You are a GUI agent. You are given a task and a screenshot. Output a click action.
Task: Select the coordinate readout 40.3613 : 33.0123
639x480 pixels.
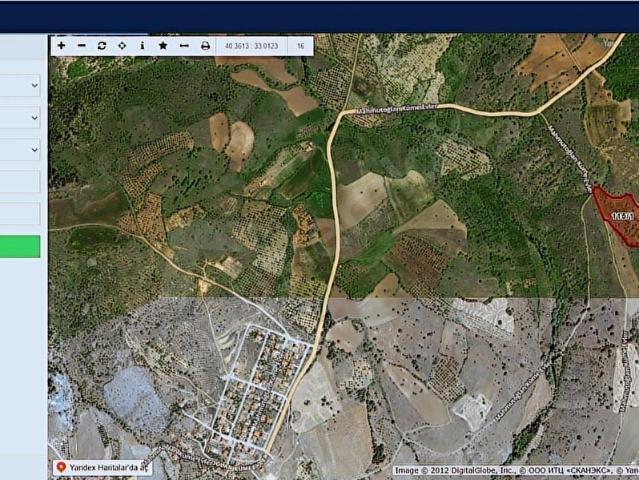pyautogui.click(x=251, y=46)
